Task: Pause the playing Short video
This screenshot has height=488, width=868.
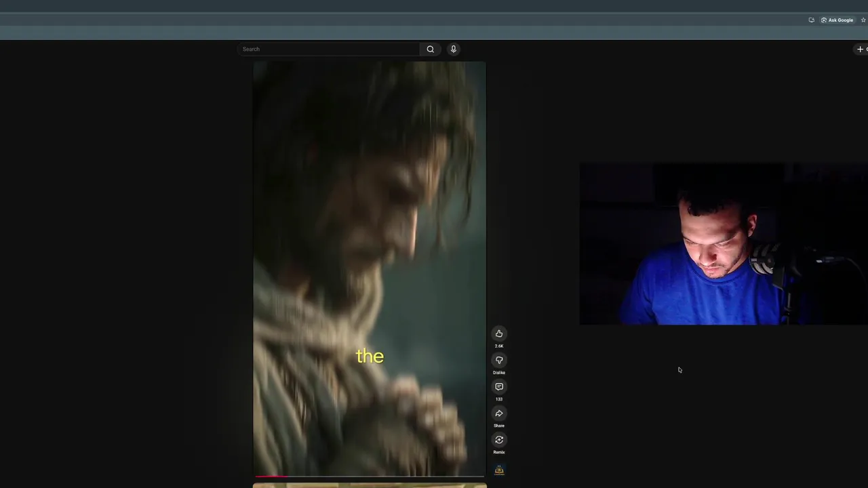Action: pos(370,269)
